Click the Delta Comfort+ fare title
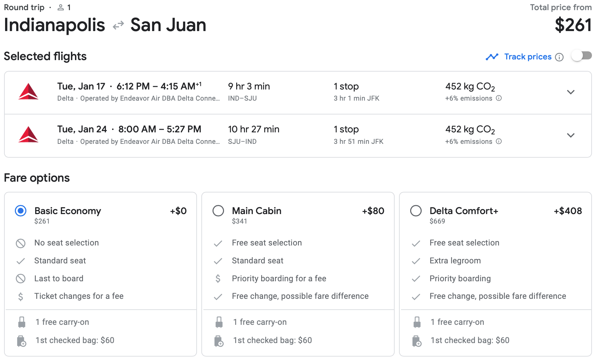 (464, 211)
